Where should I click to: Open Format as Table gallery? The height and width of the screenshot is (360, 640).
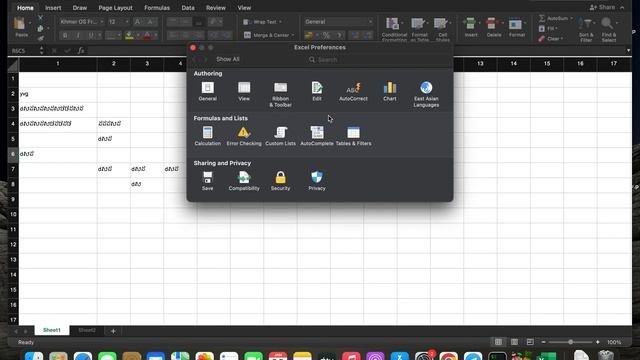coord(419,29)
